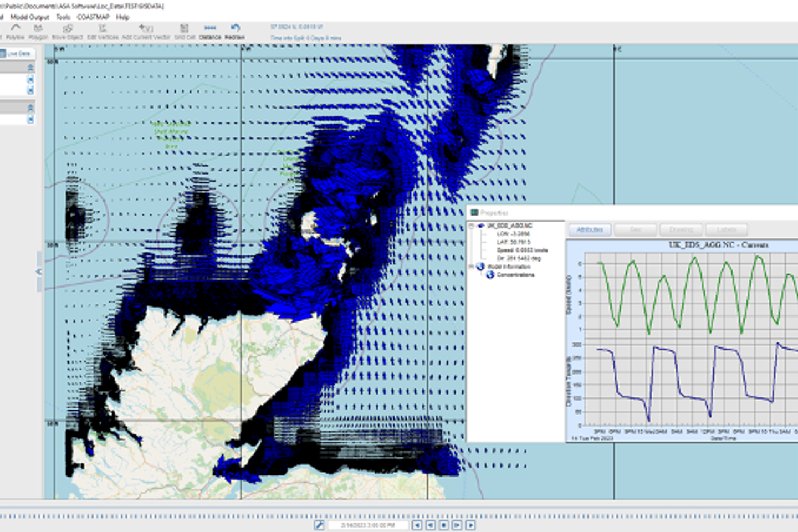Open the timeline settings wrench icon
This screenshot has height=532, width=798.
click(x=319, y=525)
